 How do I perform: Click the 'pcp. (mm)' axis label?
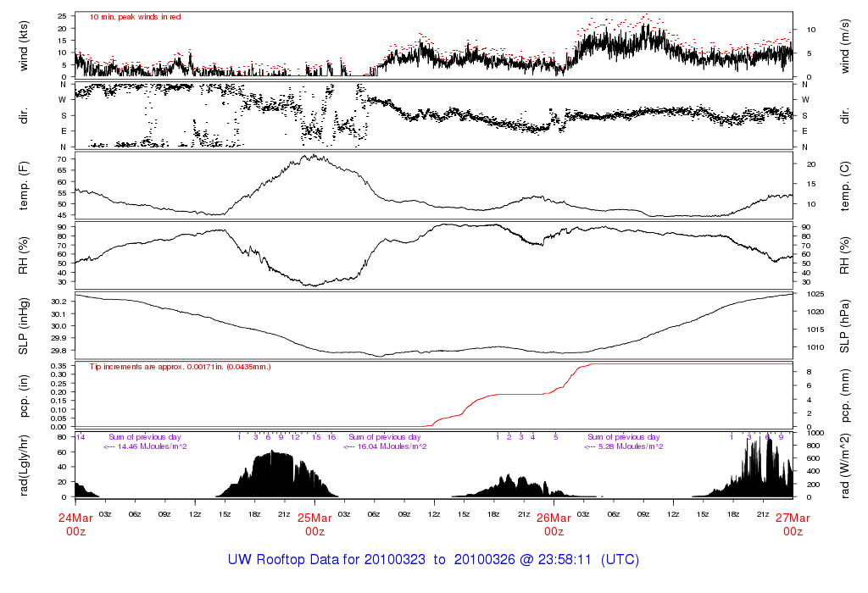point(845,396)
